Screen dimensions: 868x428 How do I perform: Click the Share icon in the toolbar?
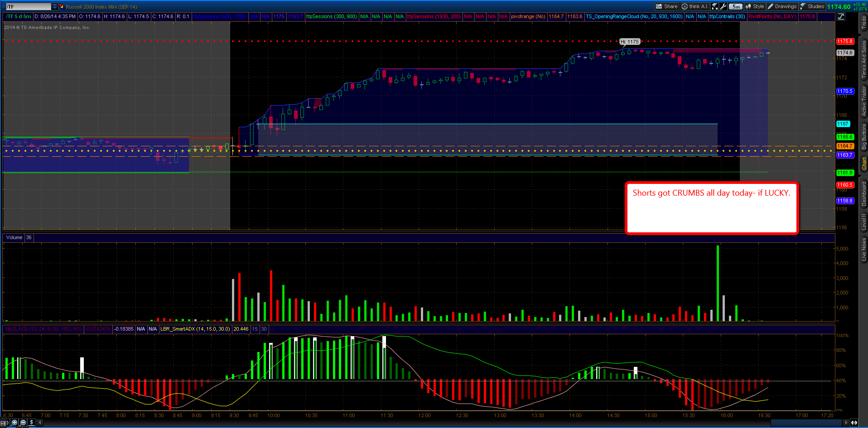(666, 6)
